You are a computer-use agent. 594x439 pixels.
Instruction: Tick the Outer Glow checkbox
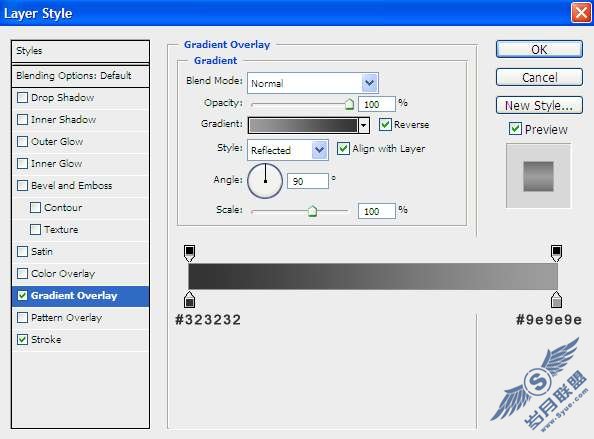[22, 142]
